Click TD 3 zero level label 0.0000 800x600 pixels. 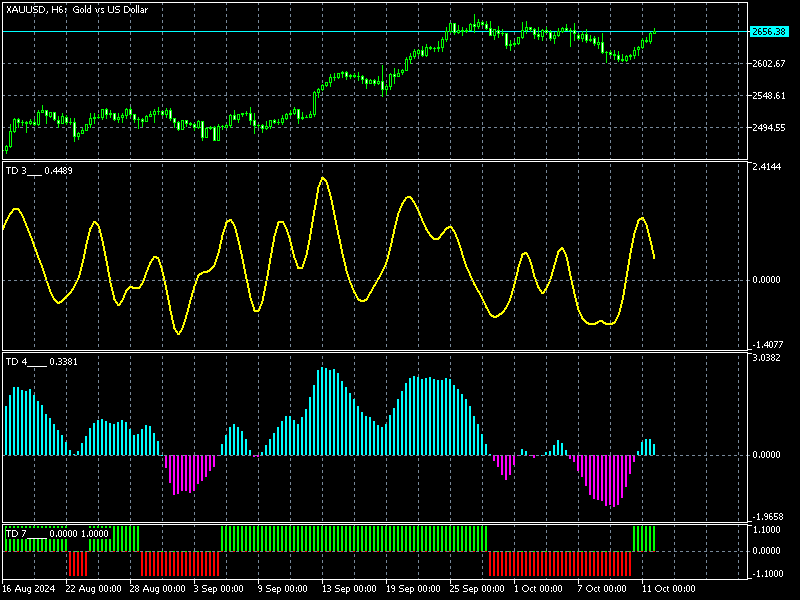pyautogui.click(x=767, y=280)
